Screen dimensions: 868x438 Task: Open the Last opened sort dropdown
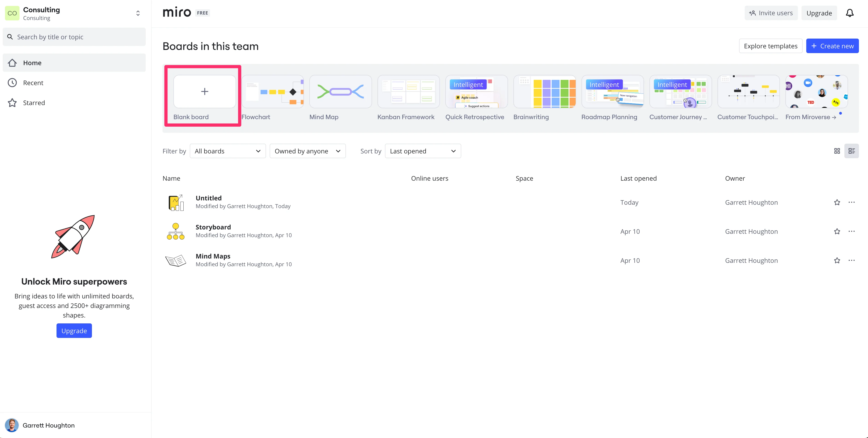point(423,151)
